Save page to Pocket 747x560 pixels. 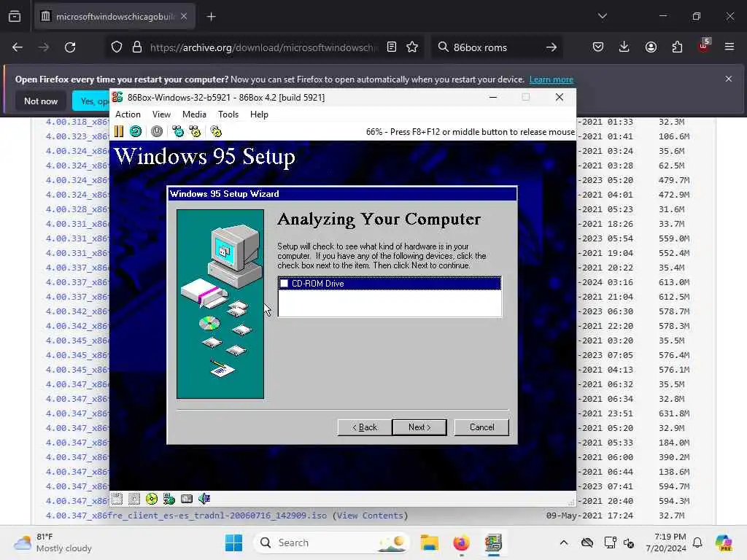[x=598, y=47]
